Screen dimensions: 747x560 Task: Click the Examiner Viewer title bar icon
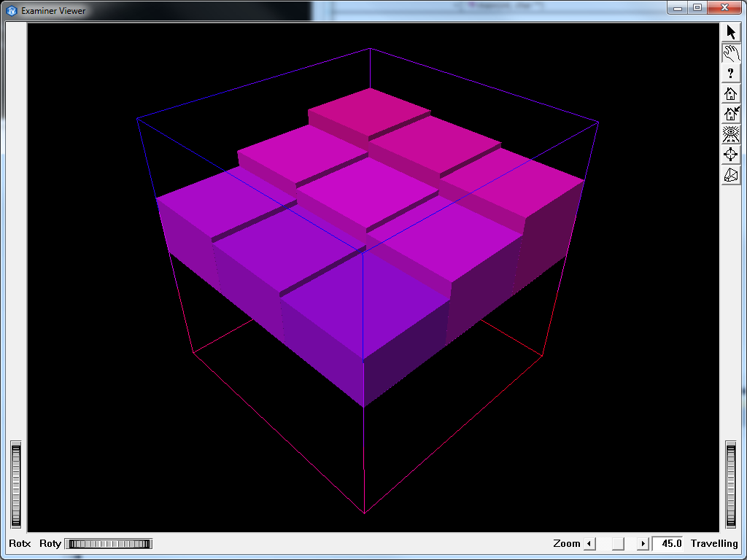(x=11, y=10)
